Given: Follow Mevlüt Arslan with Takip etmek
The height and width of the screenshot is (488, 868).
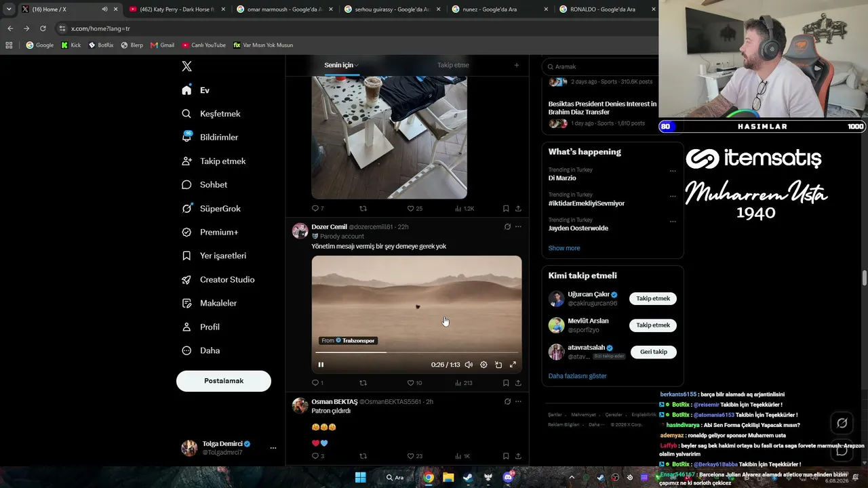Looking at the screenshot, I should (x=653, y=325).
